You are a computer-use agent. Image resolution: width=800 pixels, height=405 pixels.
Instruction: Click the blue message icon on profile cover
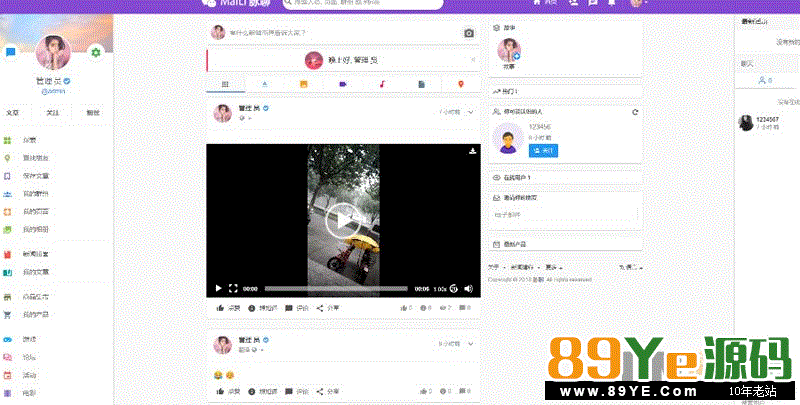[10, 52]
